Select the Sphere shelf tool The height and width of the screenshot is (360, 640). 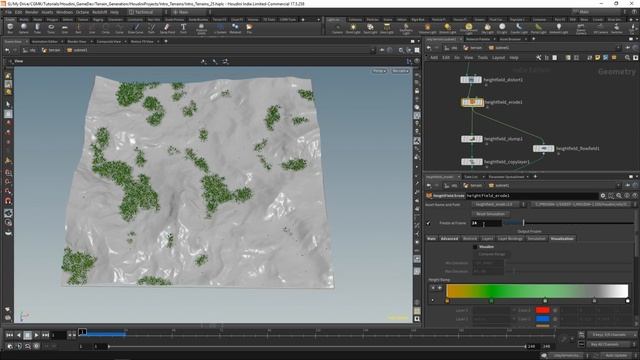[24, 28]
